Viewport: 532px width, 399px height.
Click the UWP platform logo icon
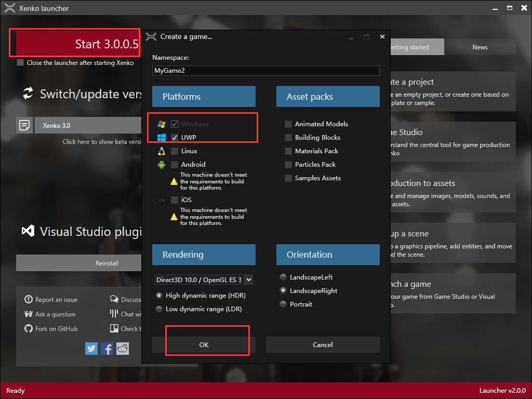tap(162, 137)
